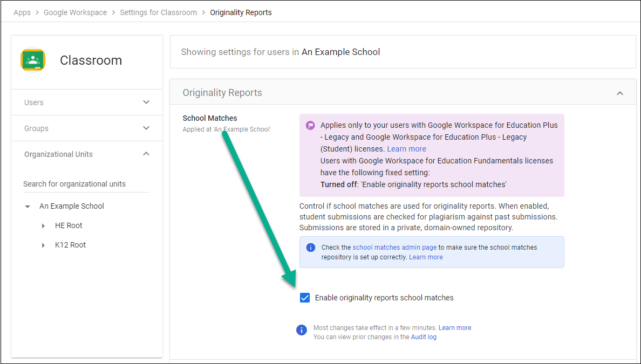
Task: Click the Originality Reports panel heading
Action: coord(222,93)
